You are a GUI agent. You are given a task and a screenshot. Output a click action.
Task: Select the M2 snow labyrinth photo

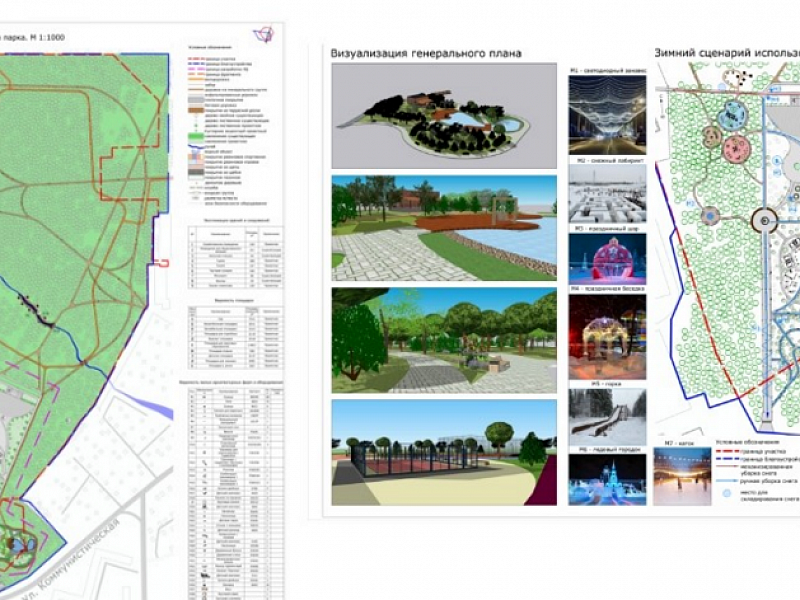point(607,194)
